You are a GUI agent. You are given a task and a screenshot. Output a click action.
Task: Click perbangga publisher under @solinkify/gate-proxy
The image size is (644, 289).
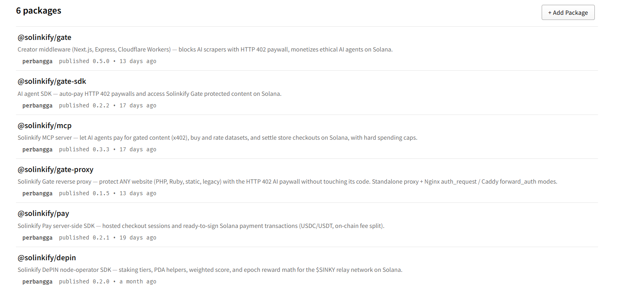(x=37, y=194)
